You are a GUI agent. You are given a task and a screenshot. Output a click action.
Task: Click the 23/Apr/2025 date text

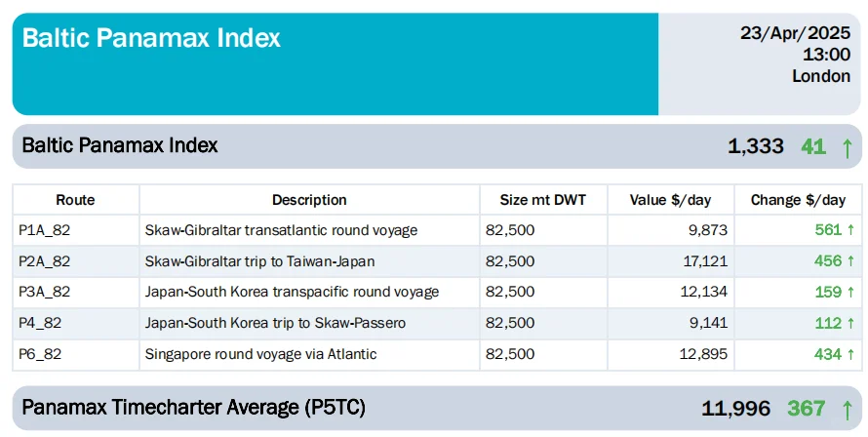[795, 32]
